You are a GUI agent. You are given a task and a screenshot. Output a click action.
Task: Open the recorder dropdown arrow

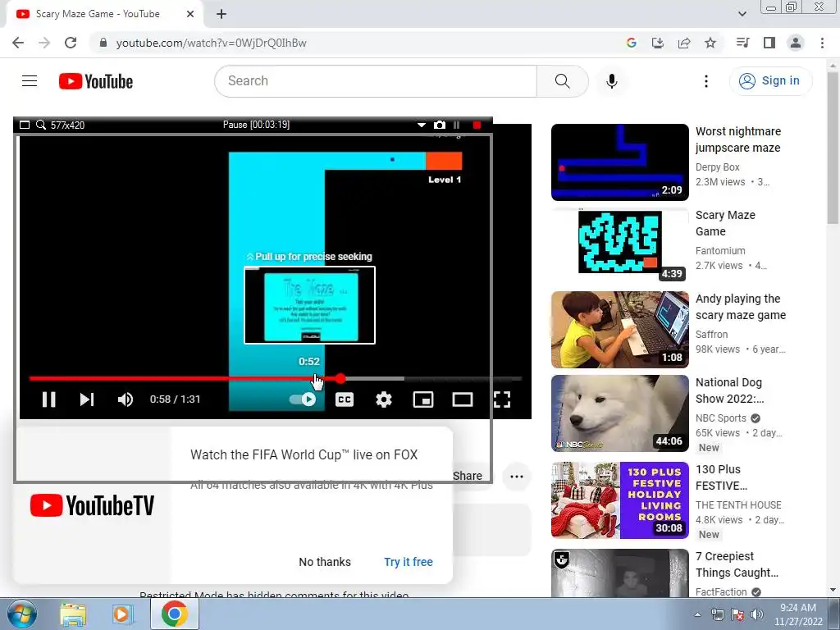pyautogui.click(x=422, y=125)
